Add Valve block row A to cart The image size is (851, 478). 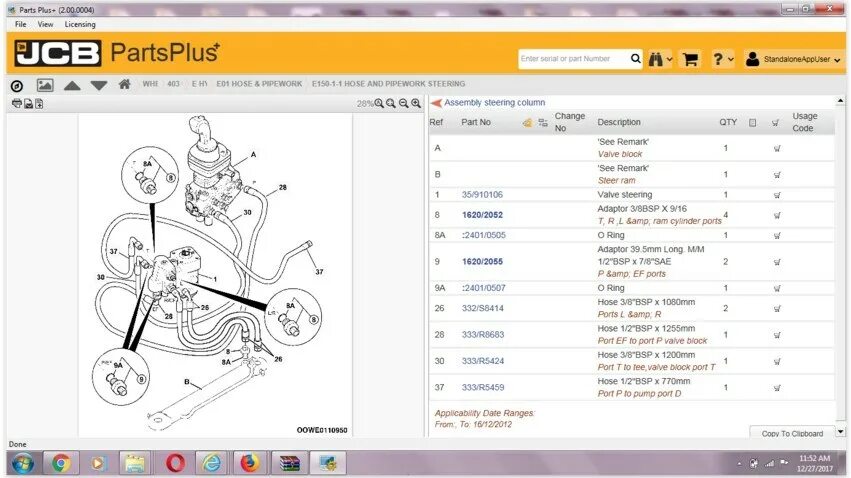point(777,149)
